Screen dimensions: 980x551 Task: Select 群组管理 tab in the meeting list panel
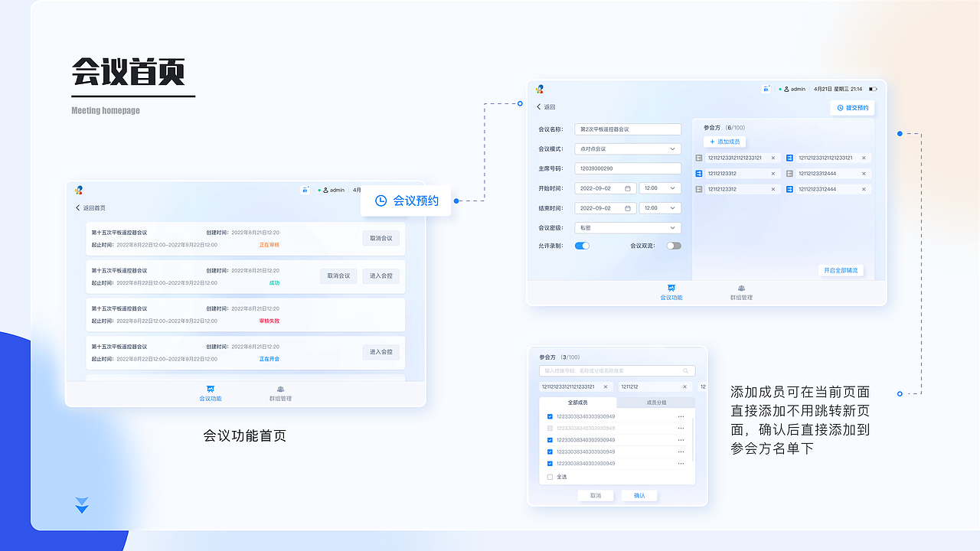[x=280, y=393]
